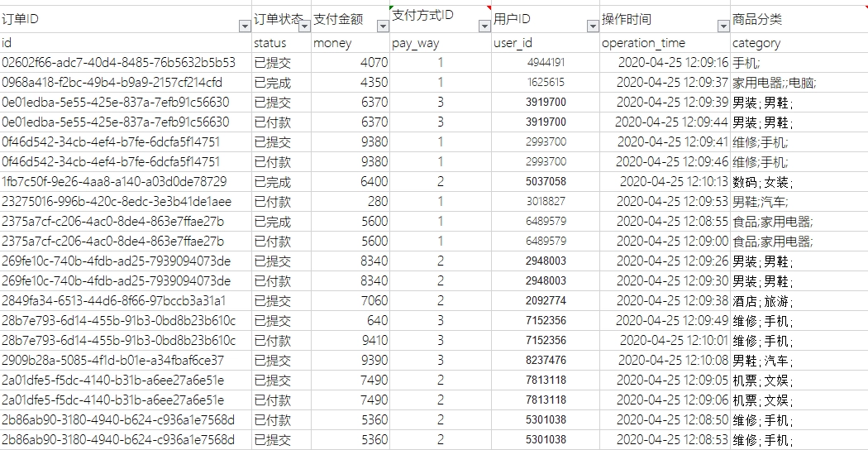Click the money cell showing 4070
Screen dimensions: 868x450
(351, 63)
